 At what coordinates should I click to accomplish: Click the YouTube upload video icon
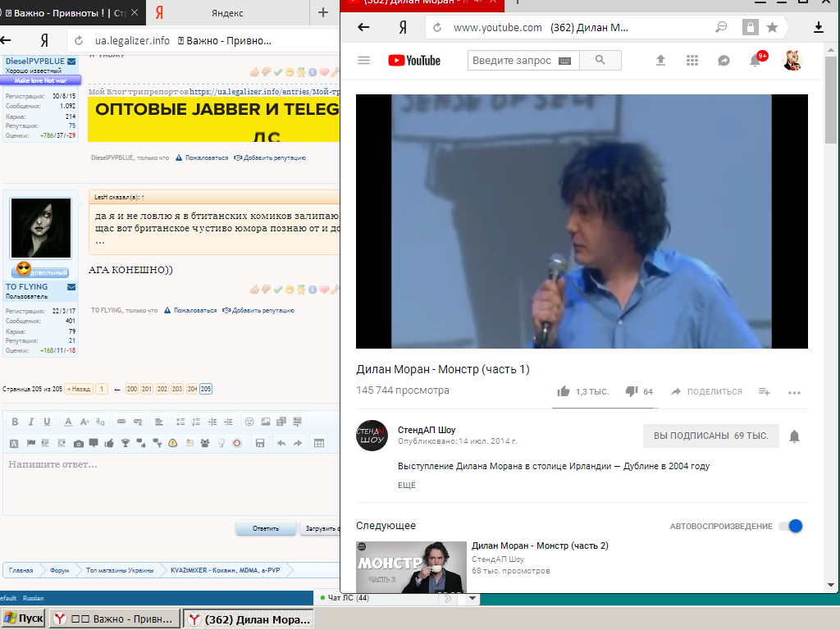660,61
